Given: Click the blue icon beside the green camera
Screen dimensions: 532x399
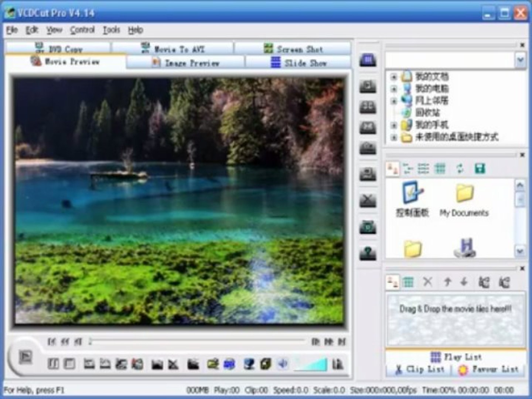Looking at the screenshot, I should [229, 364].
